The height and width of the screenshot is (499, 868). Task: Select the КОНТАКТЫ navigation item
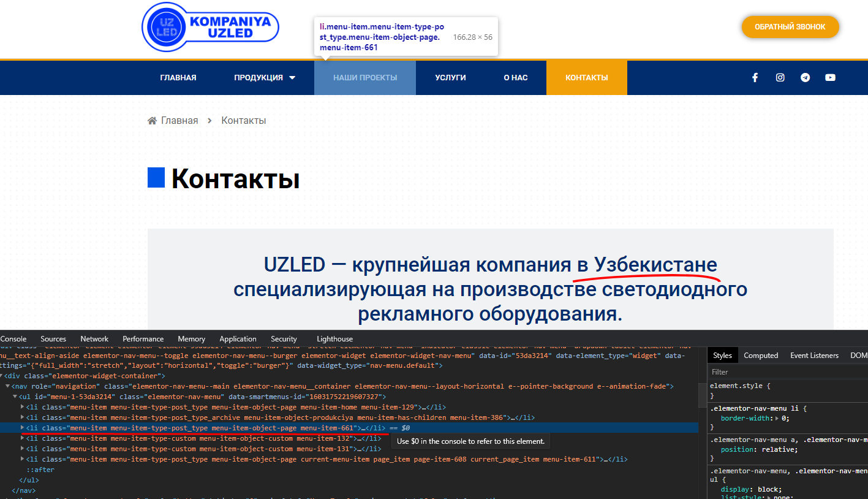[587, 78]
